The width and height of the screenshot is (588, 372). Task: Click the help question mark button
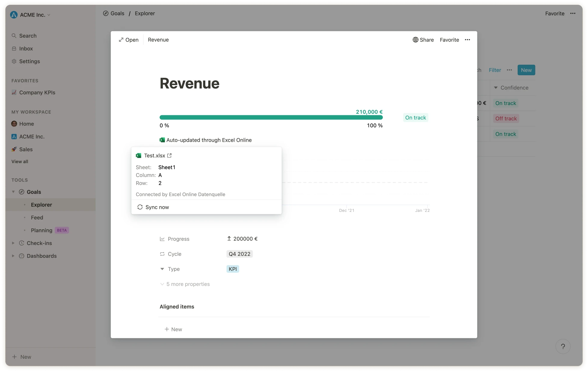click(563, 346)
